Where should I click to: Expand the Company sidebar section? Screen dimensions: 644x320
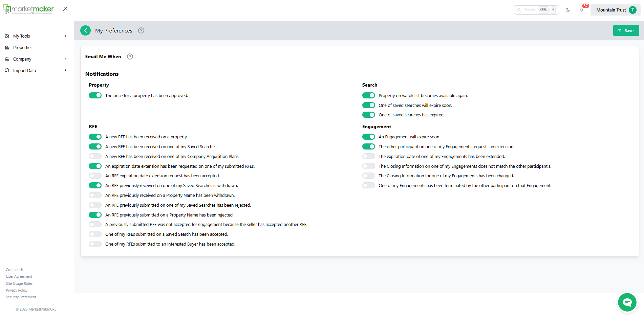point(36,59)
